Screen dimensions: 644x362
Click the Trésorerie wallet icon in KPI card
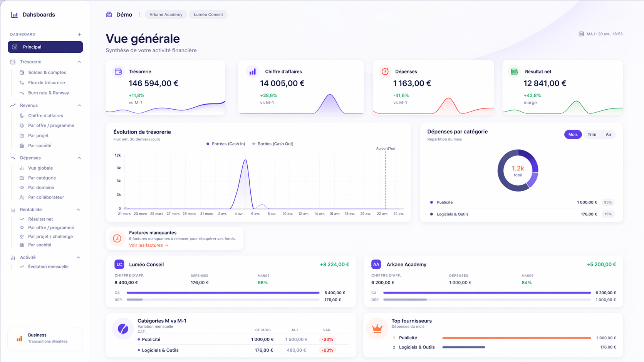pyautogui.click(x=118, y=72)
